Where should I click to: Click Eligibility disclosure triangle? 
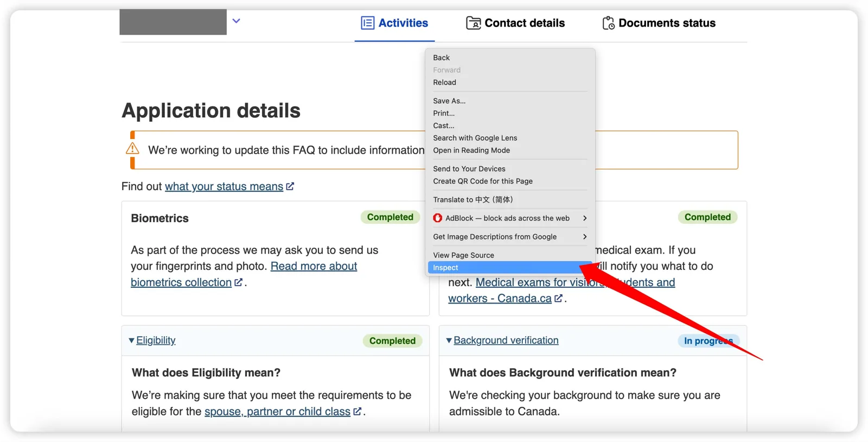pos(131,340)
